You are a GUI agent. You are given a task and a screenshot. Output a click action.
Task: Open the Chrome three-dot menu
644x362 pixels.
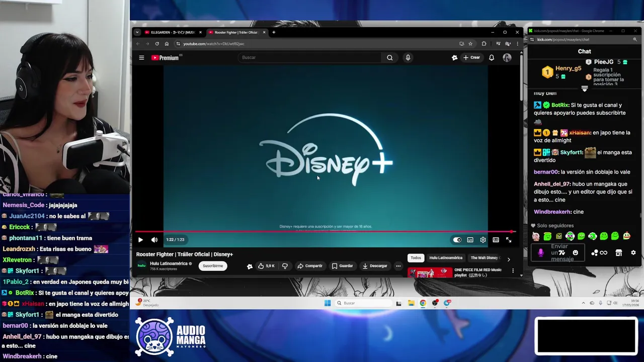[x=517, y=44]
